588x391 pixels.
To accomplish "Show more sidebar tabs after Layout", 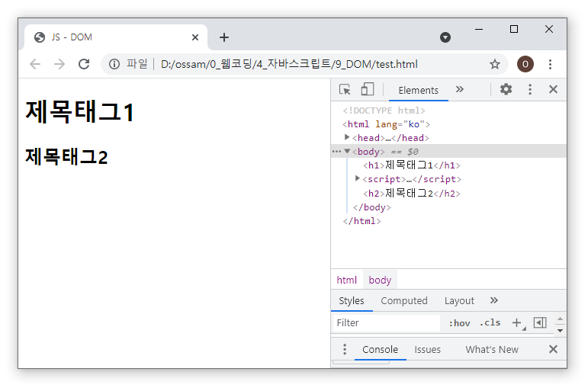I will point(494,300).
